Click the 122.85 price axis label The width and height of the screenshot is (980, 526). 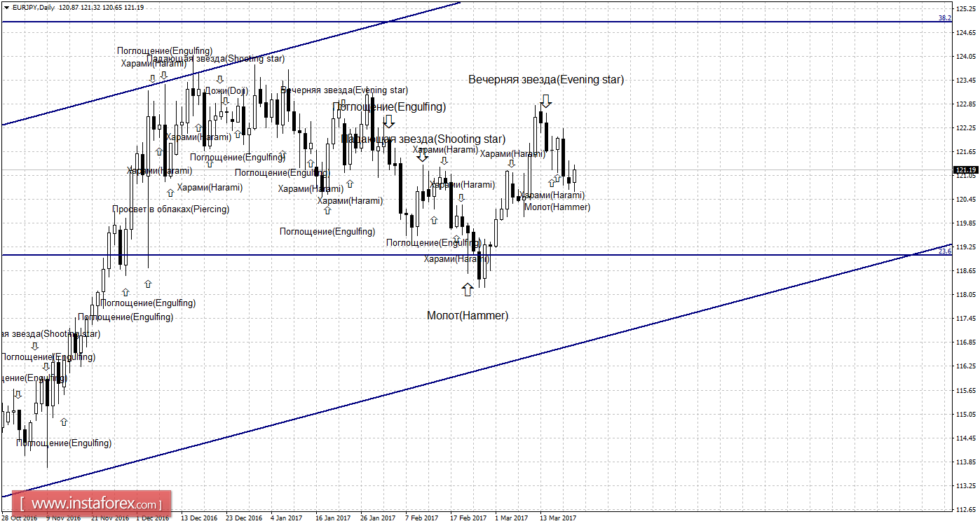click(x=965, y=104)
